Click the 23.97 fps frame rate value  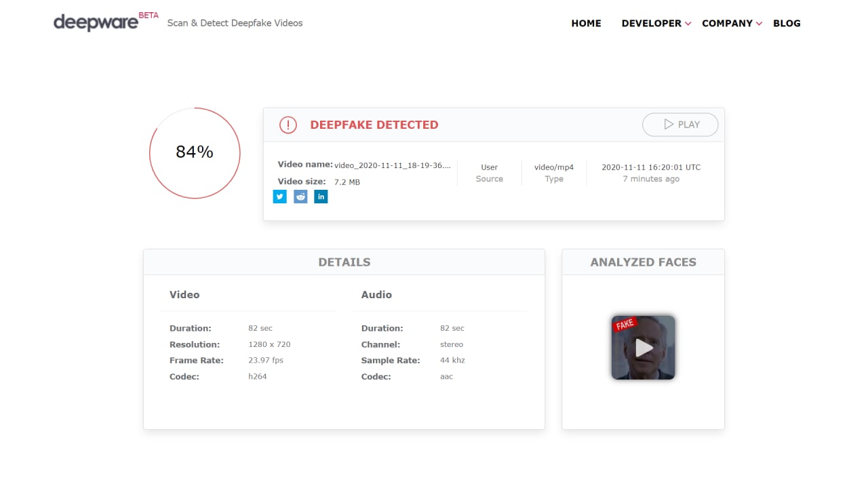266,361
